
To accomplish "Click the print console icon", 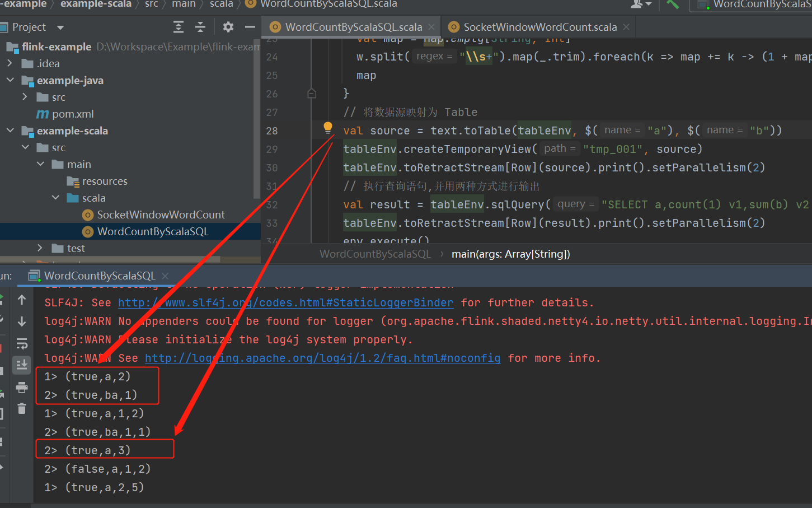I will pyautogui.click(x=22, y=387).
